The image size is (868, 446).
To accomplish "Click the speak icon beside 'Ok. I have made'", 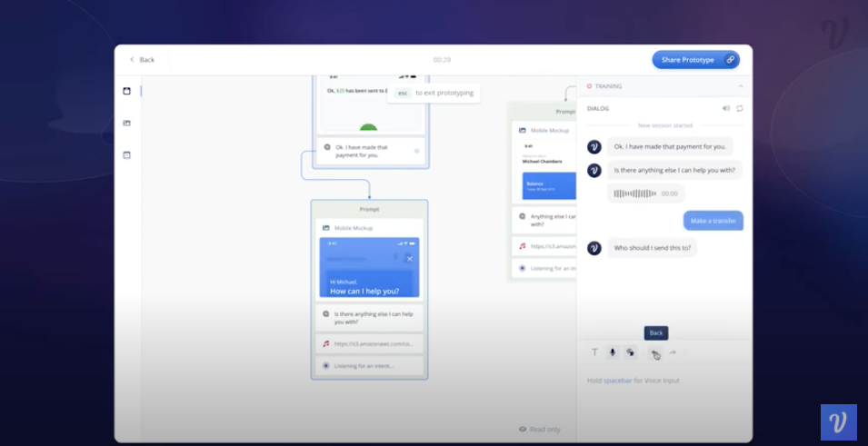I will (326, 147).
